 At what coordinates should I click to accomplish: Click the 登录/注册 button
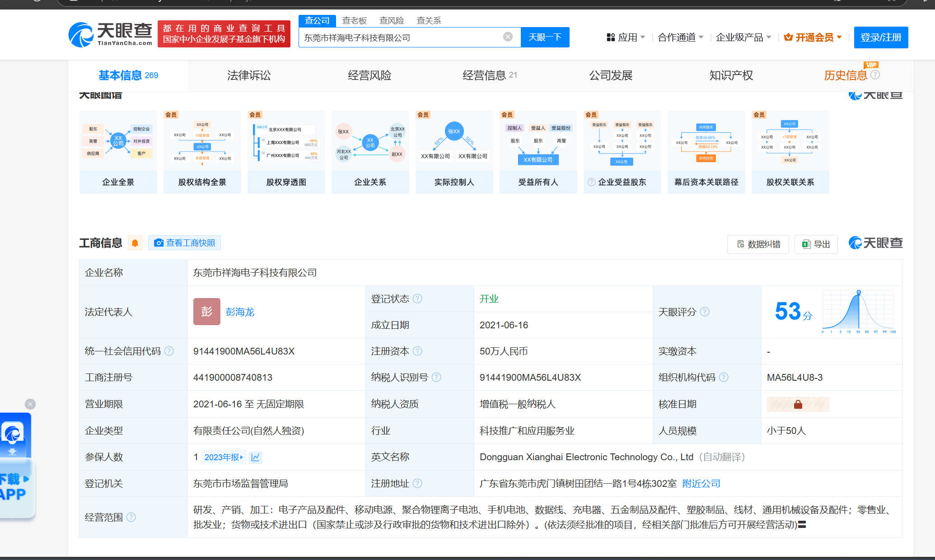tap(881, 37)
